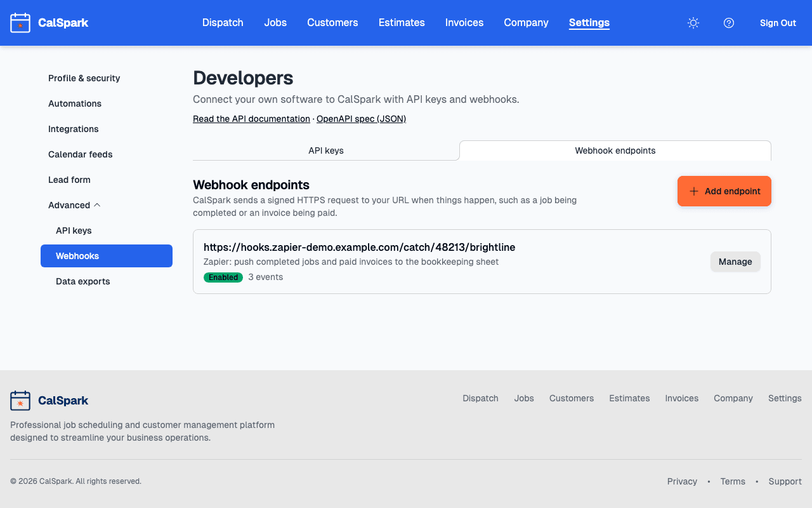The height and width of the screenshot is (508, 812).
Task: Select Webhooks in the sidebar
Action: (x=107, y=256)
